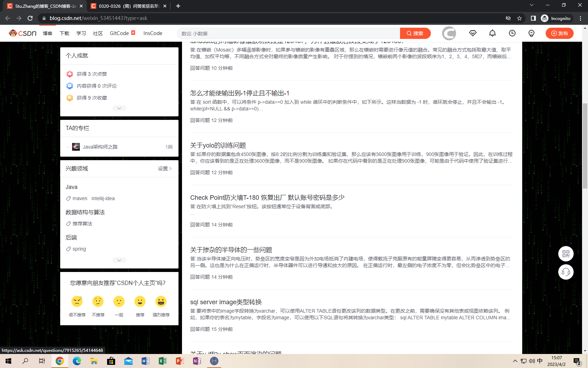Open PowerPoint from the taskbar
Image resolution: width=588 pixels, height=368 pixels.
point(180,361)
